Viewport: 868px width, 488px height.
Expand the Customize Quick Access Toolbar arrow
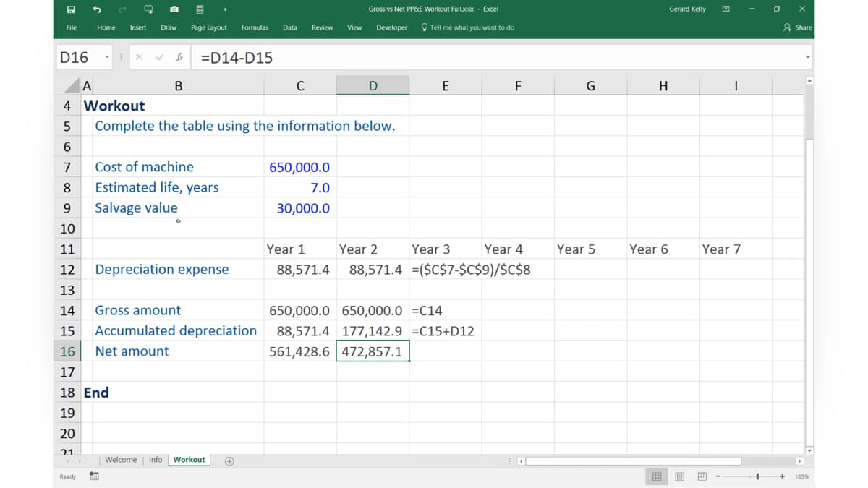click(x=225, y=9)
